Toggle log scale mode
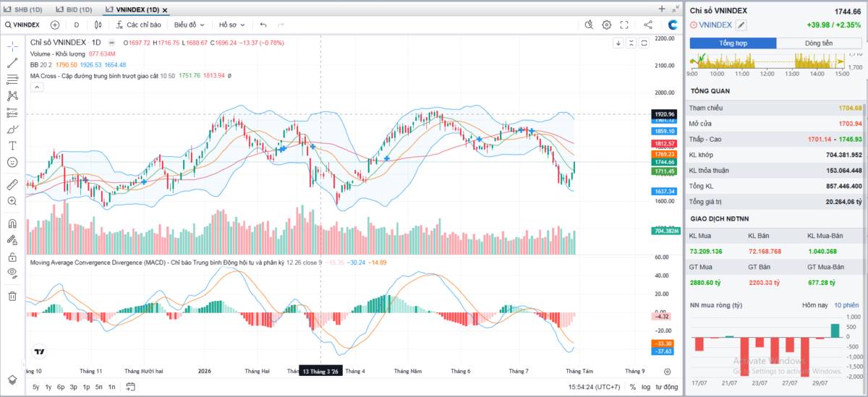 pyautogui.click(x=645, y=387)
